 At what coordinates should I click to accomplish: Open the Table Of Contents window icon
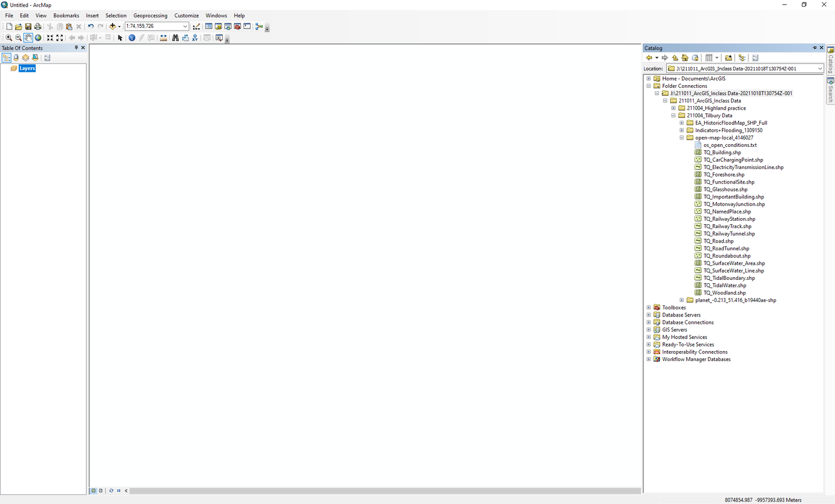[209, 26]
